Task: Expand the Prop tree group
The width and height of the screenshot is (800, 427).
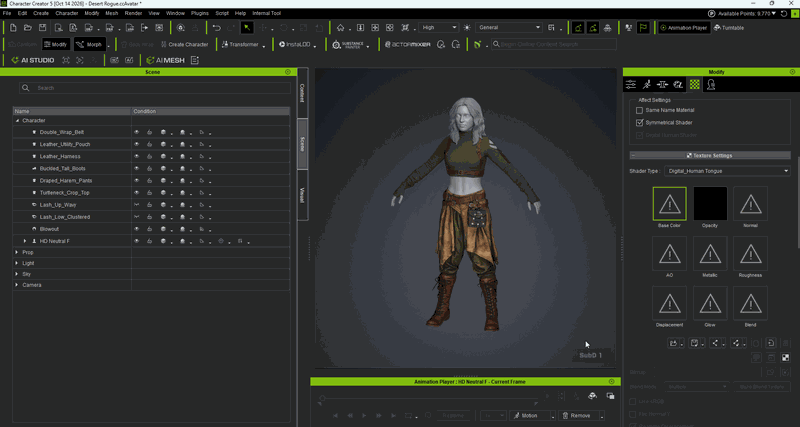Action: coord(17,253)
